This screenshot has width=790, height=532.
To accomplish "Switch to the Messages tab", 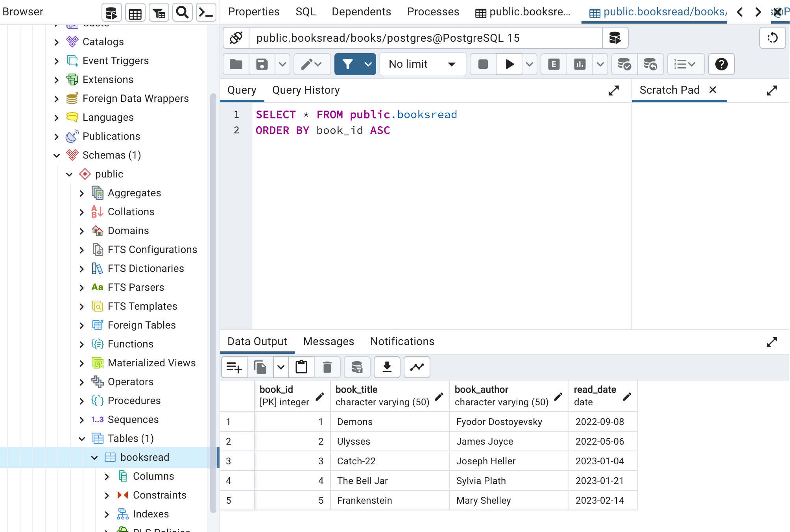I will coord(329,342).
